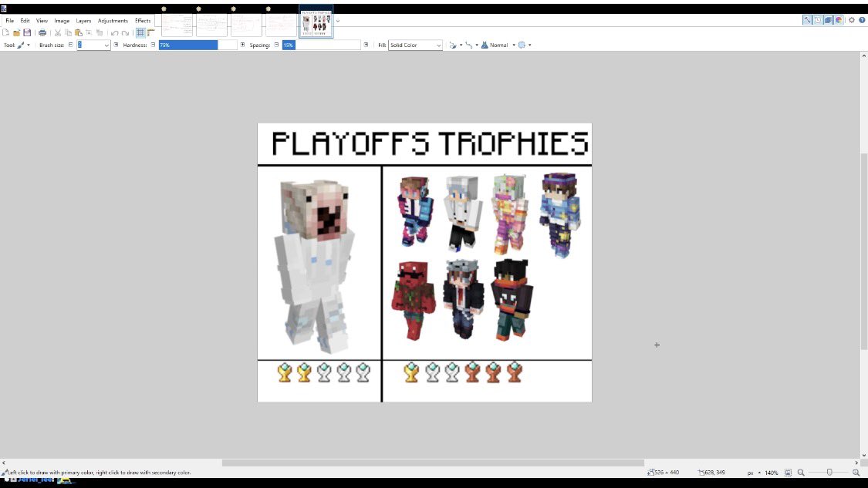Open the Edit menu
This screenshot has width=868, height=488.
pos(25,21)
